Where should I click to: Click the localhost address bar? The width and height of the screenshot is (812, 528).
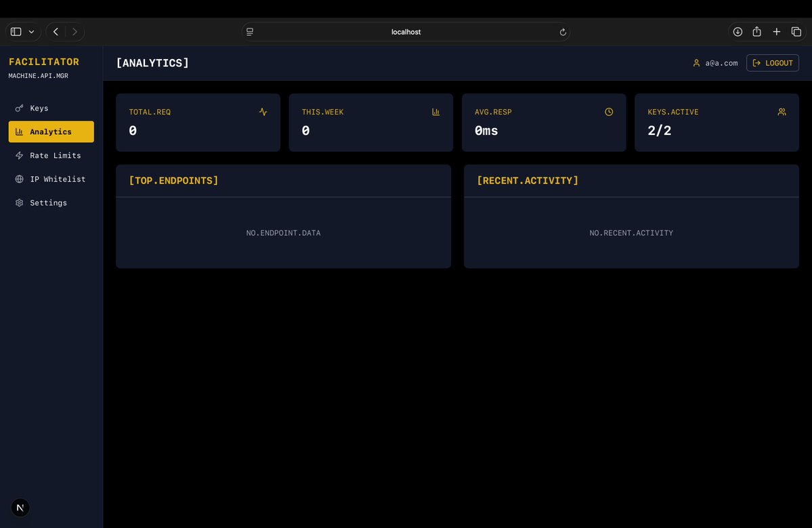pyautogui.click(x=406, y=32)
